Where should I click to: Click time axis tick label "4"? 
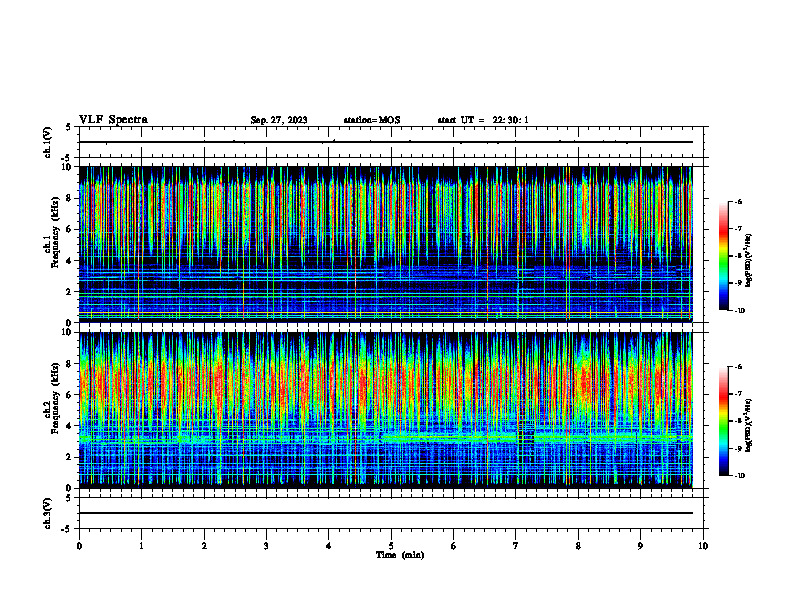pyautogui.click(x=329, y=546)
